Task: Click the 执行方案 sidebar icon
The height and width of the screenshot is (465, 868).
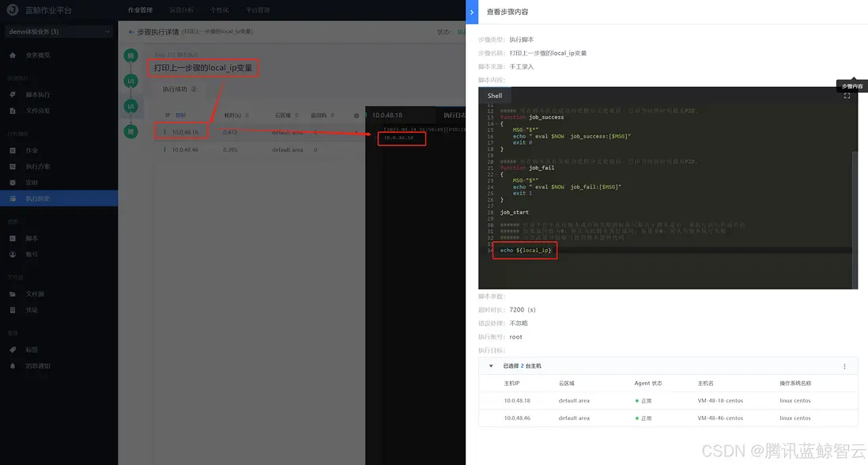Action: tap(13, 167)
